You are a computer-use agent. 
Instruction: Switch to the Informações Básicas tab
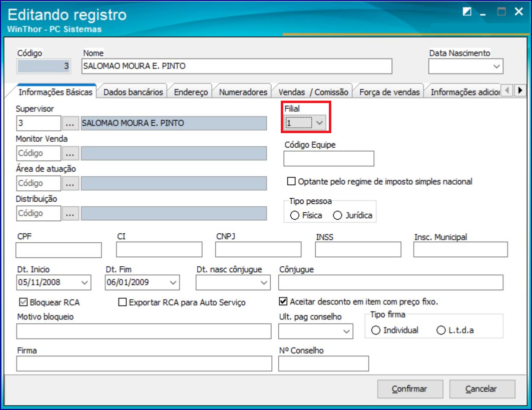tap(56, 92)
